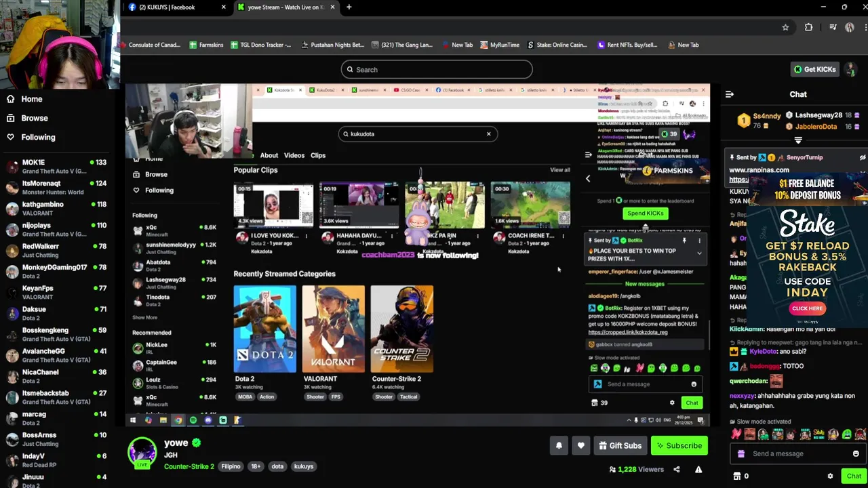This screenshot has width=868, height=488.
Task: Click the kukuys tag
Action: (x=304, y=466)
